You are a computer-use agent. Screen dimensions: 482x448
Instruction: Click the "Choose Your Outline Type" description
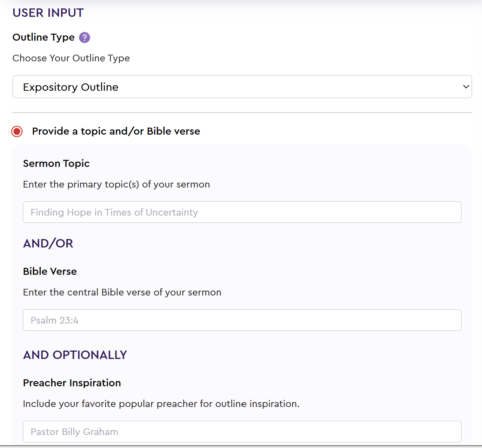tap(71, 58)
